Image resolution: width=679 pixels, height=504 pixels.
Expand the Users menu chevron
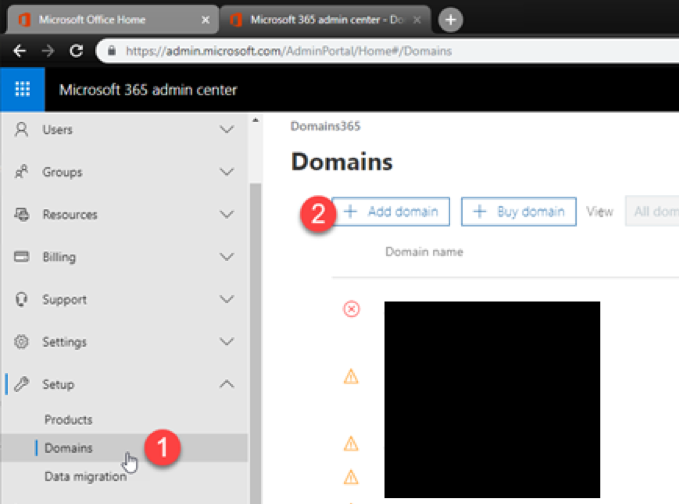point(226,129)
